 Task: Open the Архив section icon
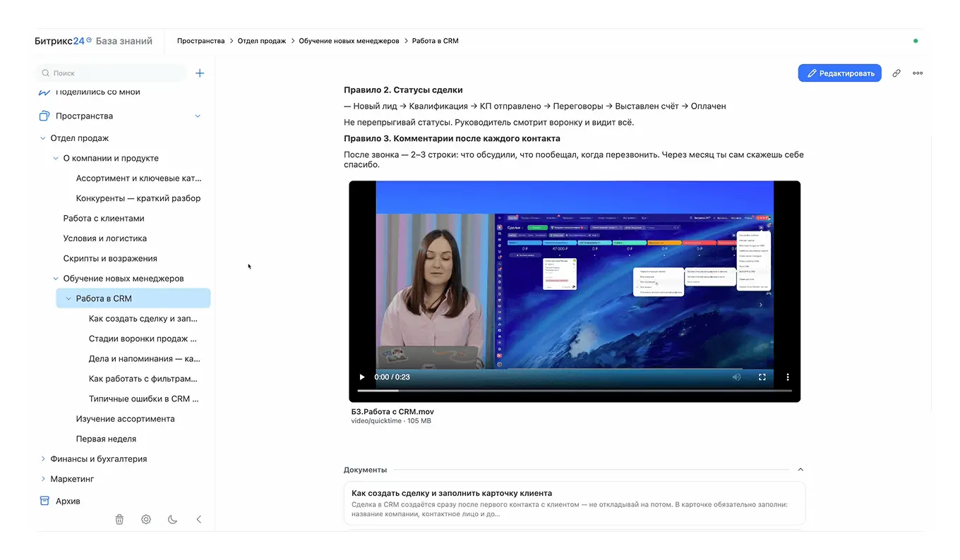click(44, 501)
